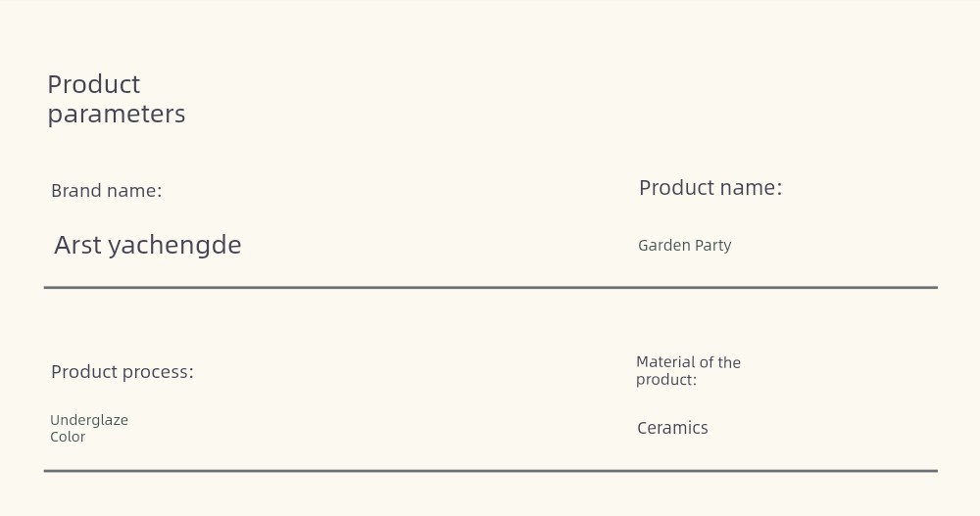Click the word "Underglaze"
The image size is (980, 516).
tap(89, 420)
